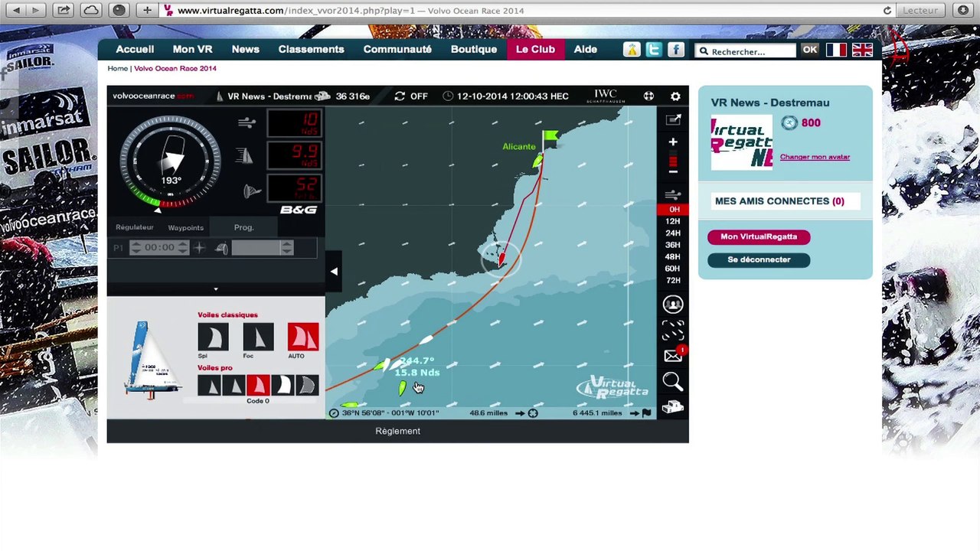Screen dimensions: 980x551
Task: Choose the Code 0 pro sail
Action: click(258, 385)
